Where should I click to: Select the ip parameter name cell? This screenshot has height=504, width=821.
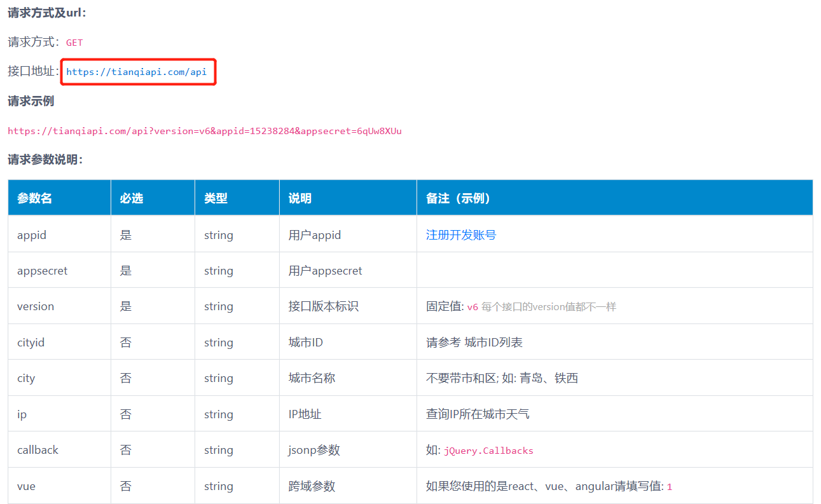59,414
